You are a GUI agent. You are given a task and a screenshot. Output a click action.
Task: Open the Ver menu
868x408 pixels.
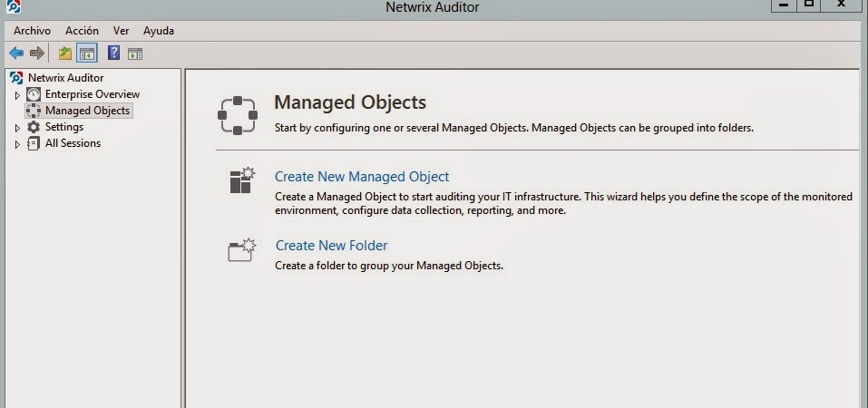pos(121,31)
